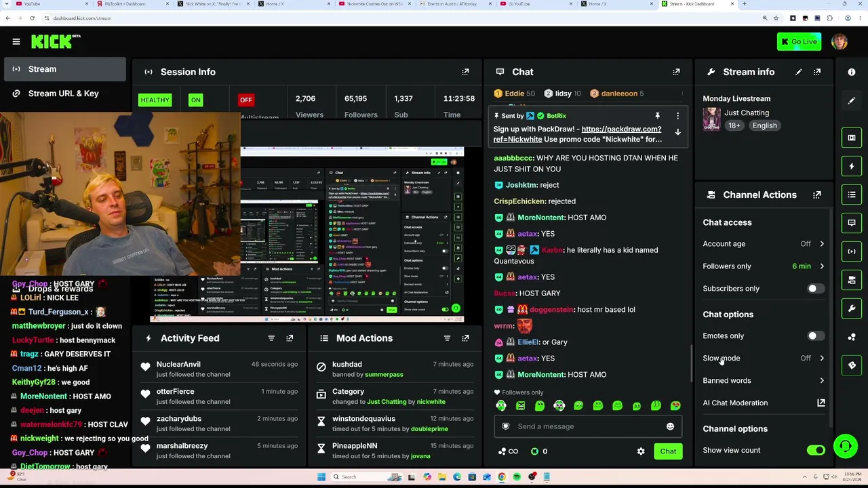Click the lightning bolt sidebar icon
Image resolution: width=868 pixels, height=488 pixels.
pyautogui.click(x=852, y=166)
